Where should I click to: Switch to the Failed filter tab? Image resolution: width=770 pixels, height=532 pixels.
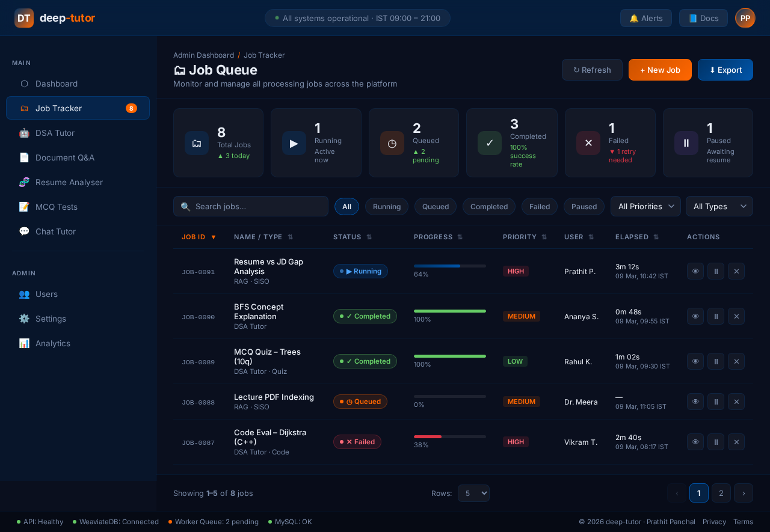pos(539,206)
